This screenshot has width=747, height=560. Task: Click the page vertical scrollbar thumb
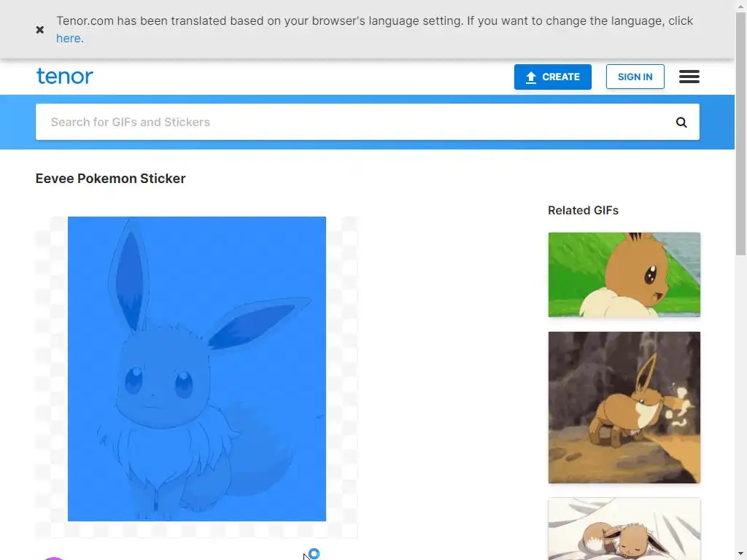[x=740, y=133]
